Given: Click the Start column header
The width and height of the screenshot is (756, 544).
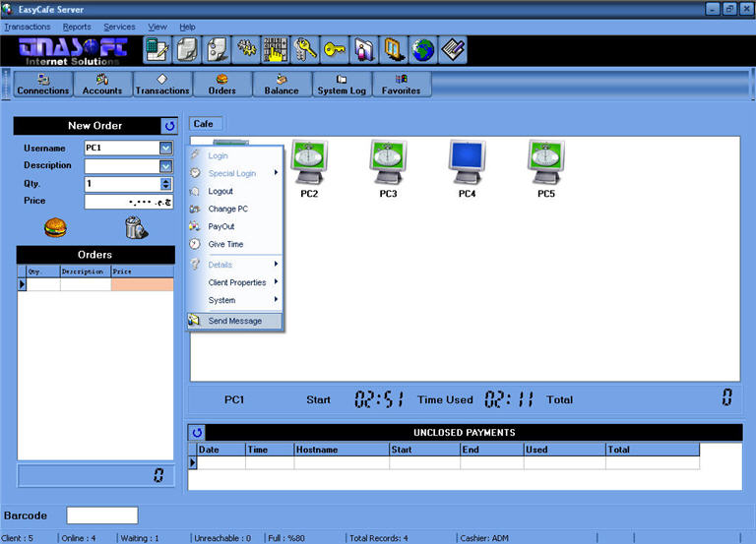Looking at the screenshot, I should pos(424,450).
